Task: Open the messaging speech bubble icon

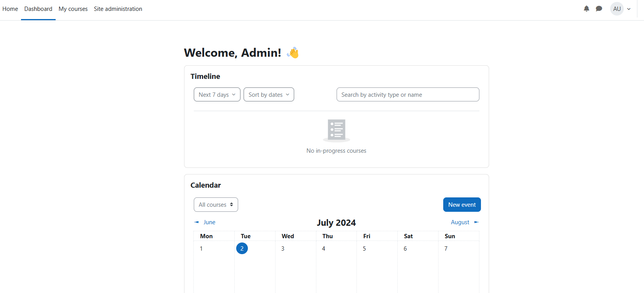Action: [599, 9]
